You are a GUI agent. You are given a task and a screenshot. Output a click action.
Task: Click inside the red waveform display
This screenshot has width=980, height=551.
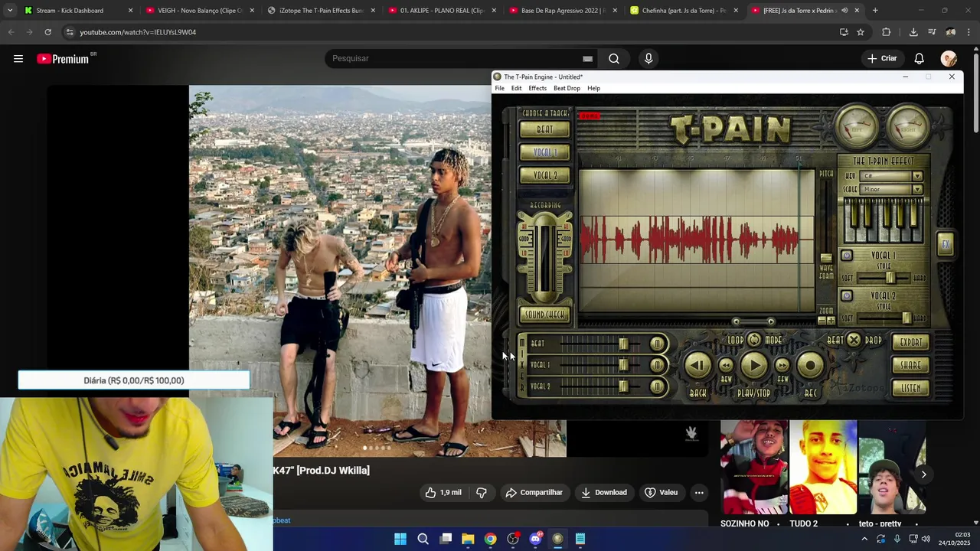(x=696, y=240)
